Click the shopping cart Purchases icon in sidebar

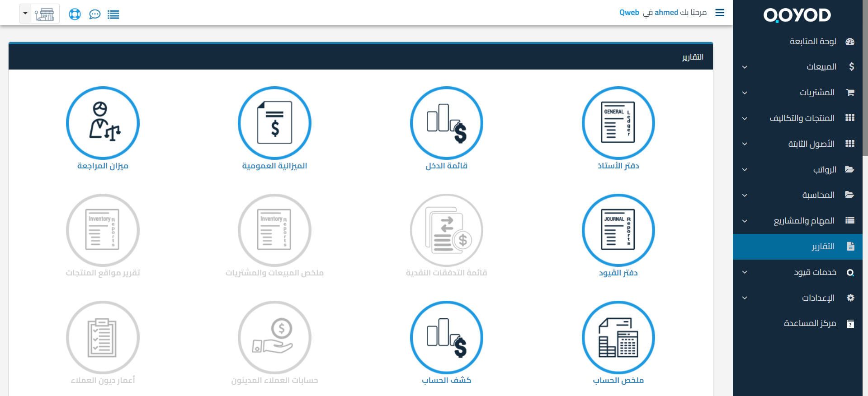click(x=850, y=93)
